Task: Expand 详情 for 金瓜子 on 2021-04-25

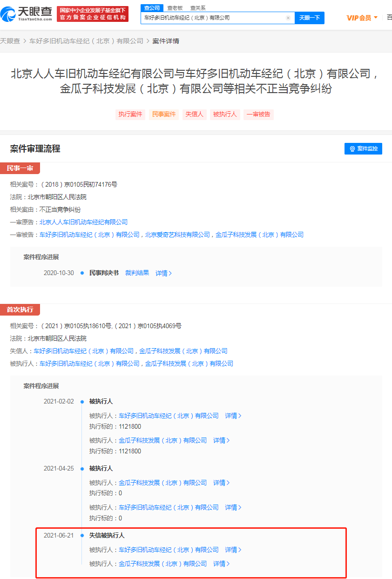Action: click(x=222, y=483)
